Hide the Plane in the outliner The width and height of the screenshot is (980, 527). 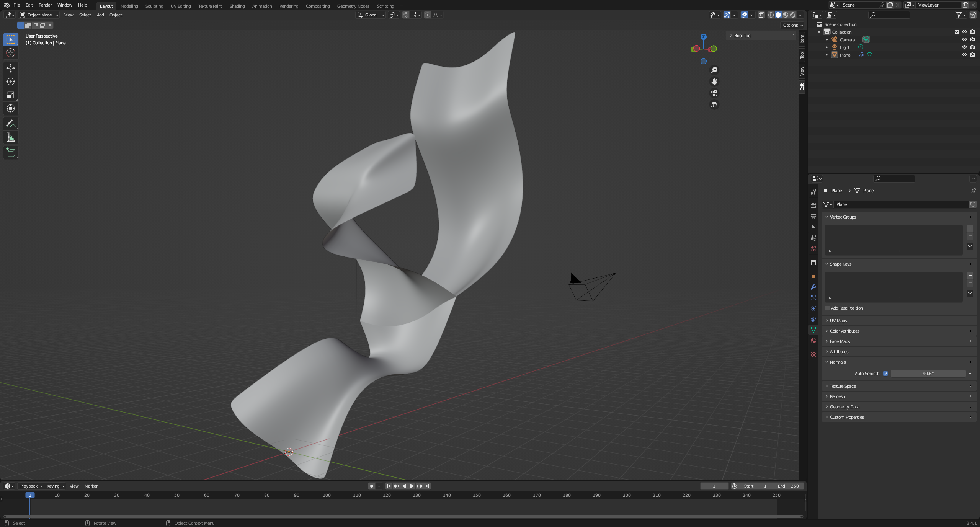pos(964,55)
